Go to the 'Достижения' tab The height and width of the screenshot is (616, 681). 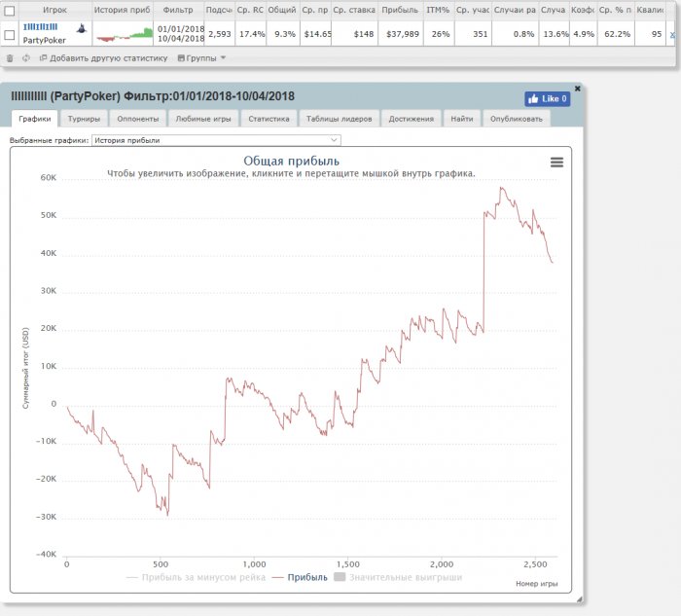tap(410, 119)
